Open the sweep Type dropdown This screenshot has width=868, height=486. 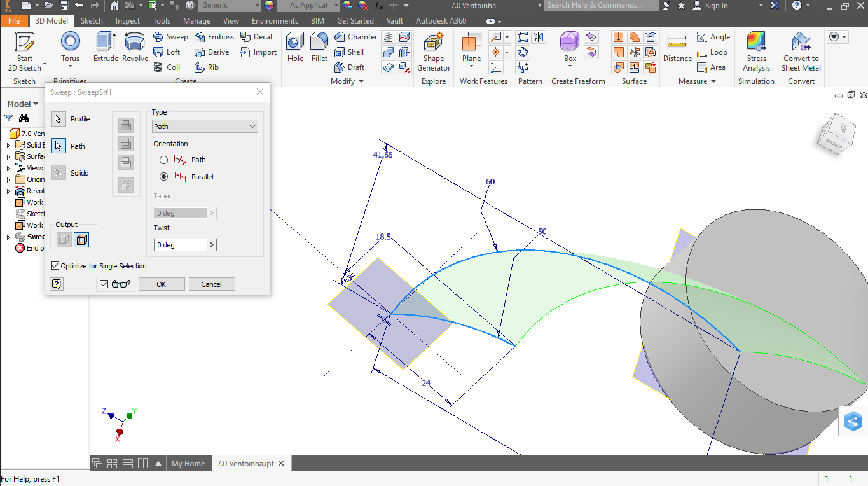point(204,127)
